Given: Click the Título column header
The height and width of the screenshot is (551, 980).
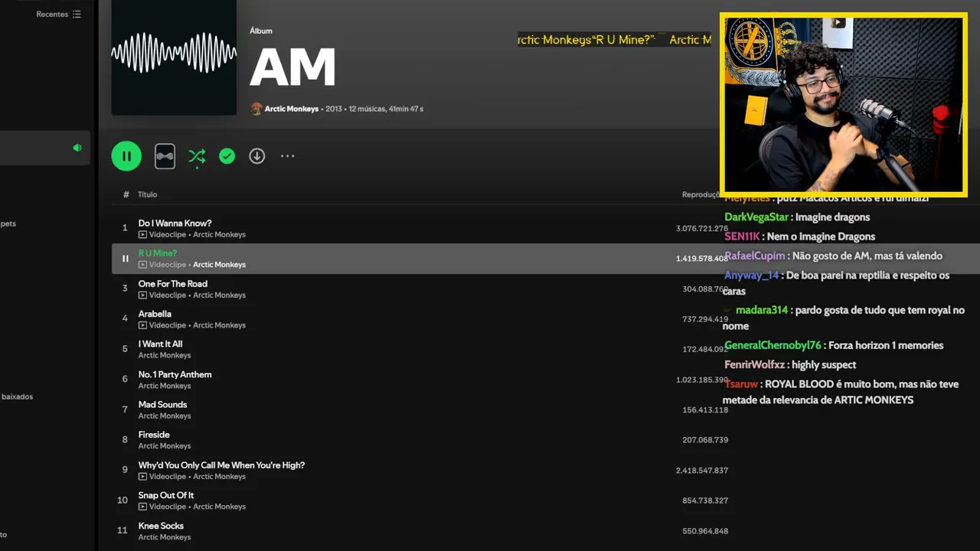Looking at the screenshot, I should point(147,194).
